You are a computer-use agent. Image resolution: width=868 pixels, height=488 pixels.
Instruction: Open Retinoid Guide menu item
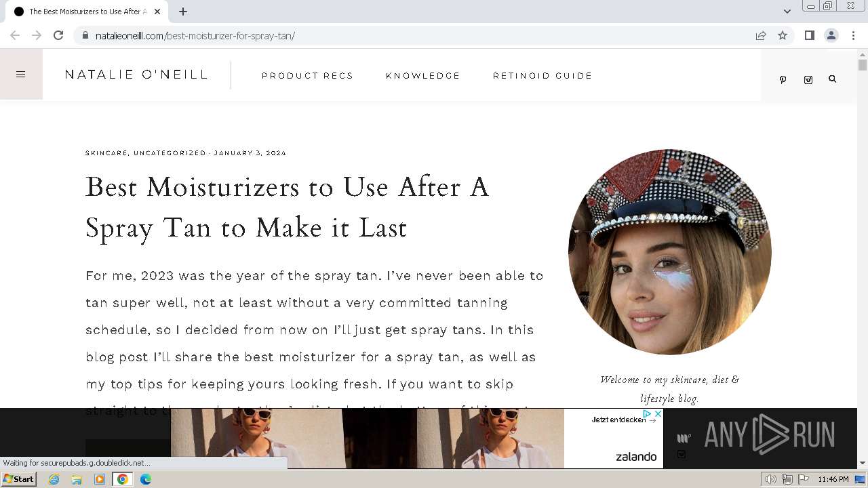tap(542, 75)
